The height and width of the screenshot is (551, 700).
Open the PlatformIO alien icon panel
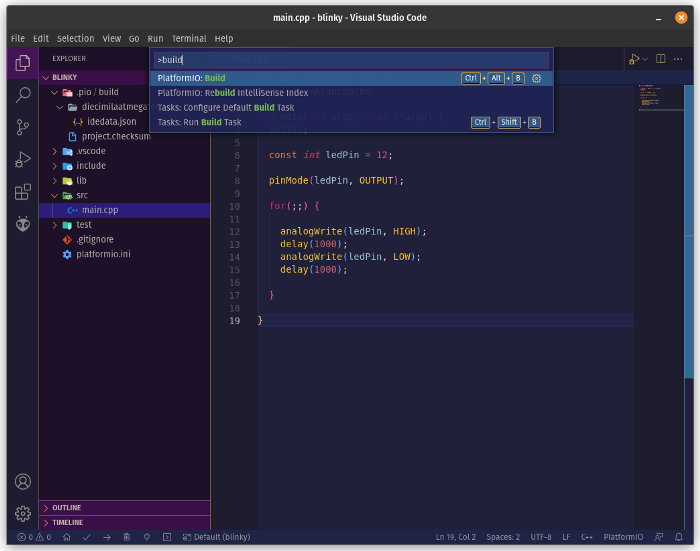pos(22,224)
